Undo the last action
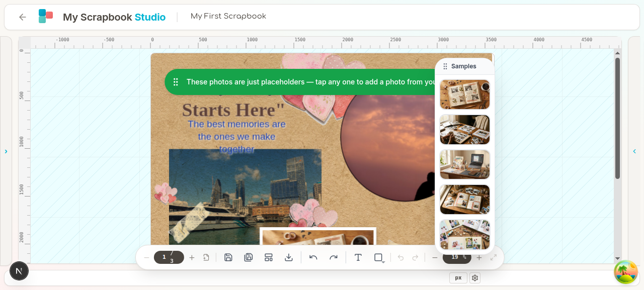644x290 pixels. click(313, 257)
